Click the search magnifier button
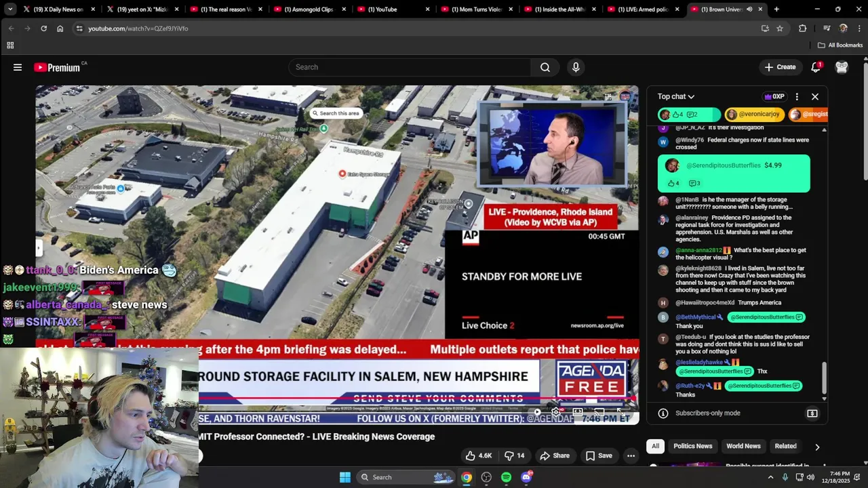Viewport: 868px width, 488px height. [x=545, y=67]
